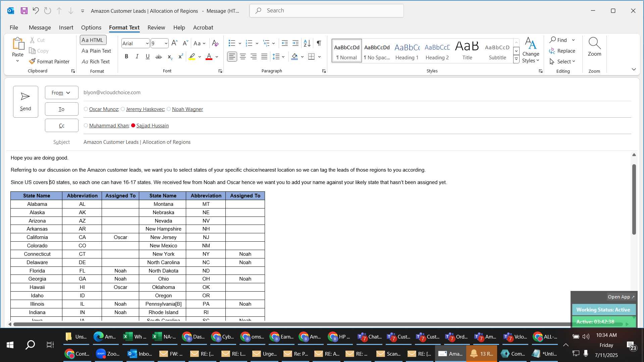Align text left
Image resolution: width=644 pixels, height=362 pixels.
coord(232,57)
